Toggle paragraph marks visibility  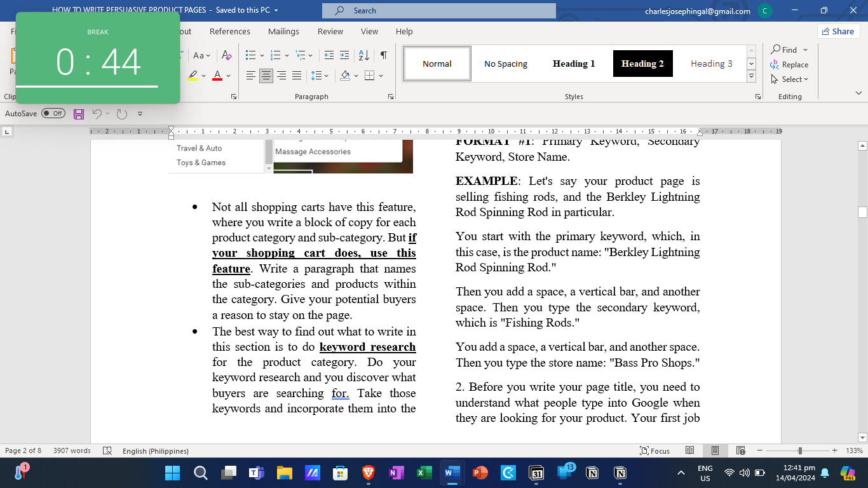coord(384,55)
